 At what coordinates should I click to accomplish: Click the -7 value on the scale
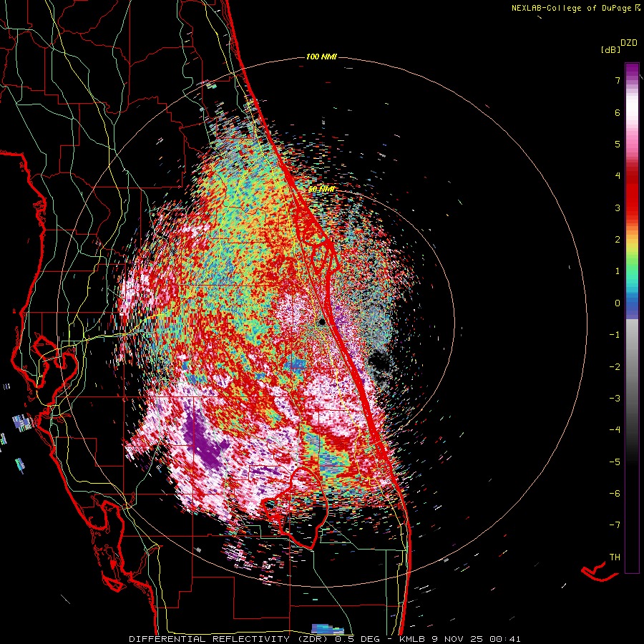coord(615,525)
